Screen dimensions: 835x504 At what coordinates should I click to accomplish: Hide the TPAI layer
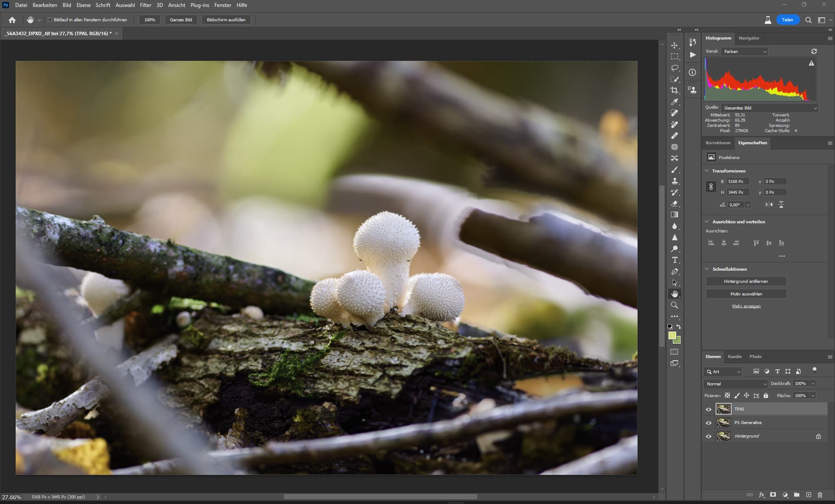click(x=708, y=409)
